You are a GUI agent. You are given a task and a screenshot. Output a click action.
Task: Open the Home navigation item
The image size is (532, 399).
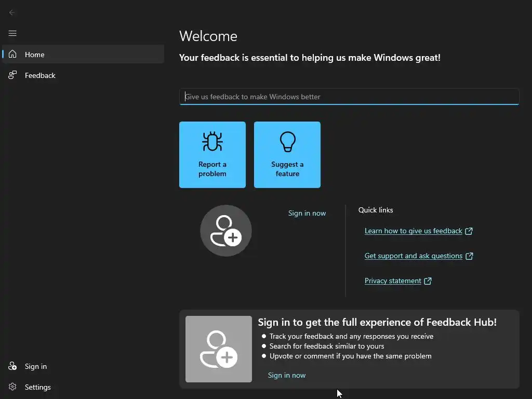pos(83,54)
